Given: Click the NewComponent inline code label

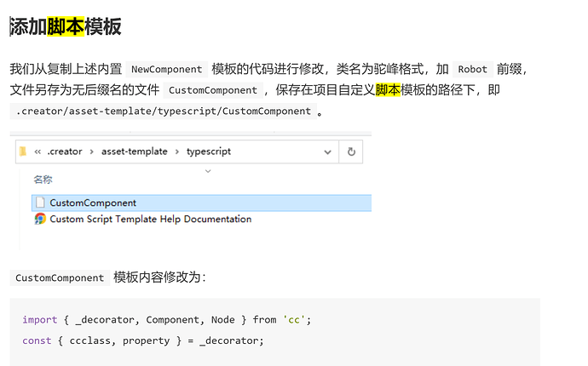Looking at the screenshot, I should 166,70.
